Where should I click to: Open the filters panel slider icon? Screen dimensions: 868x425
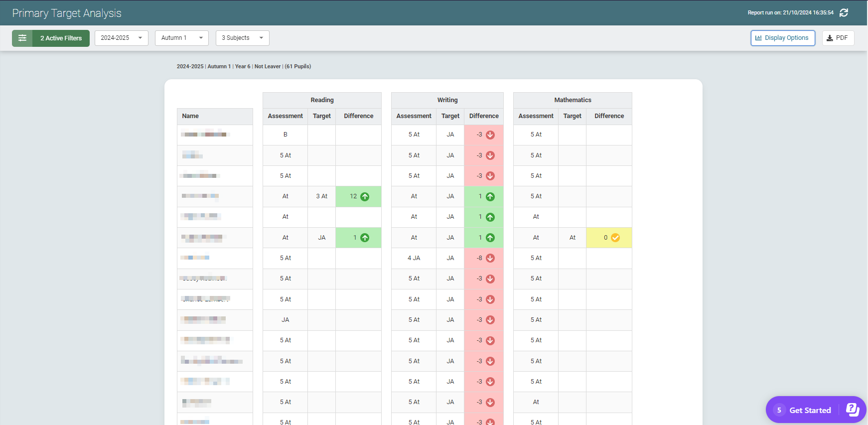[22, 38]
